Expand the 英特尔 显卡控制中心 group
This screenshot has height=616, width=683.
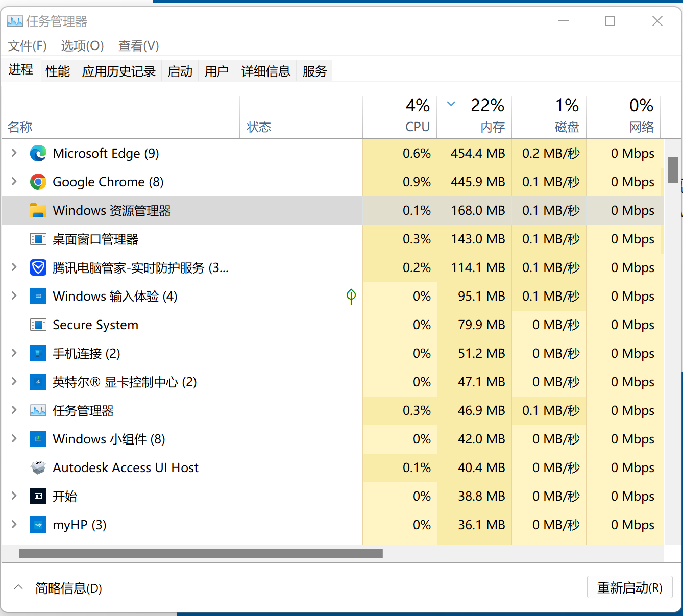[x=14, y=381]
